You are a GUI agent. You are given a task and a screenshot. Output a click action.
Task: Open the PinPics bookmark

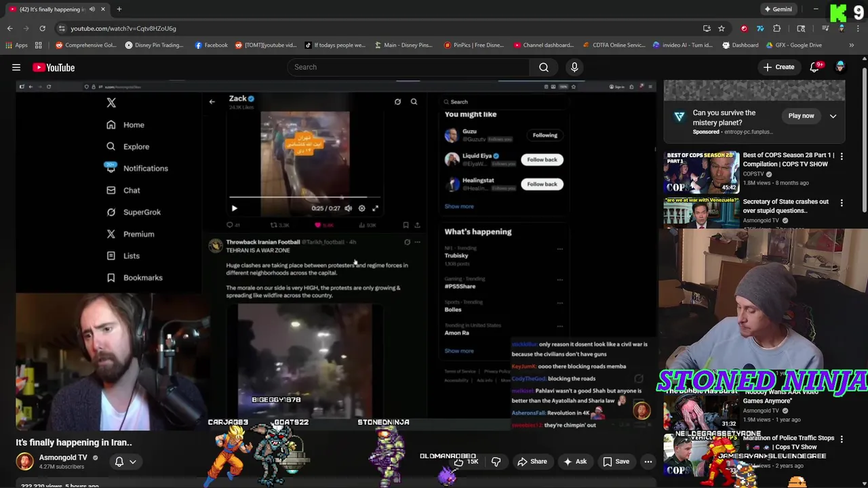[473, 45]
